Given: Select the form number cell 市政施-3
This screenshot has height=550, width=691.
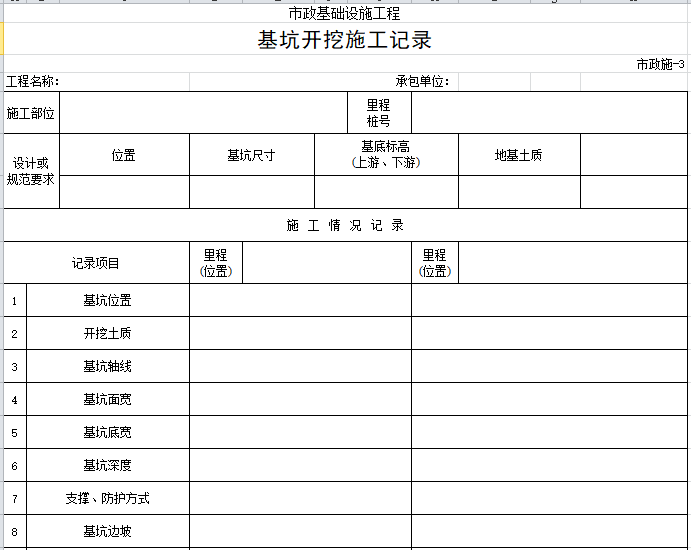Looking at the screenshot, I should [x=660, y=64].
